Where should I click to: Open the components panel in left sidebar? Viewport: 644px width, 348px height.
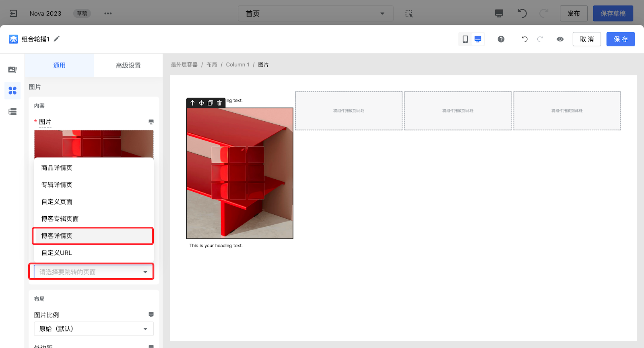point(12,91)
